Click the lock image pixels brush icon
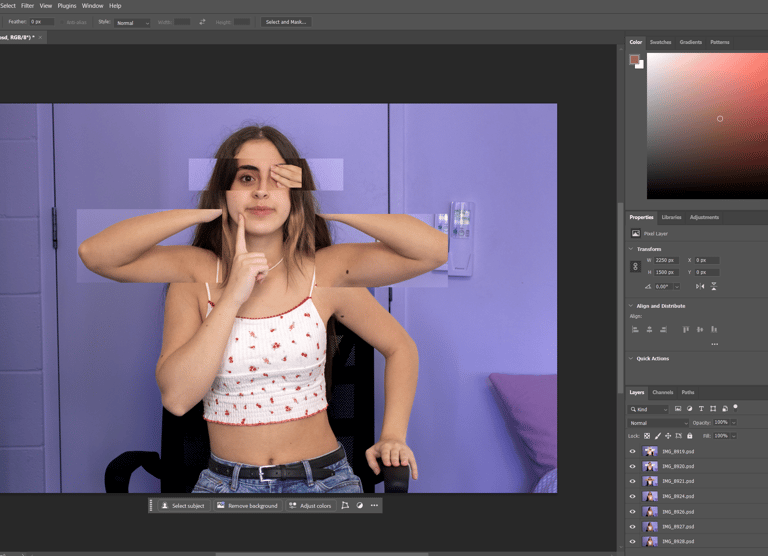This screenshot has width=768, height=556. click(x=657, y=436)
